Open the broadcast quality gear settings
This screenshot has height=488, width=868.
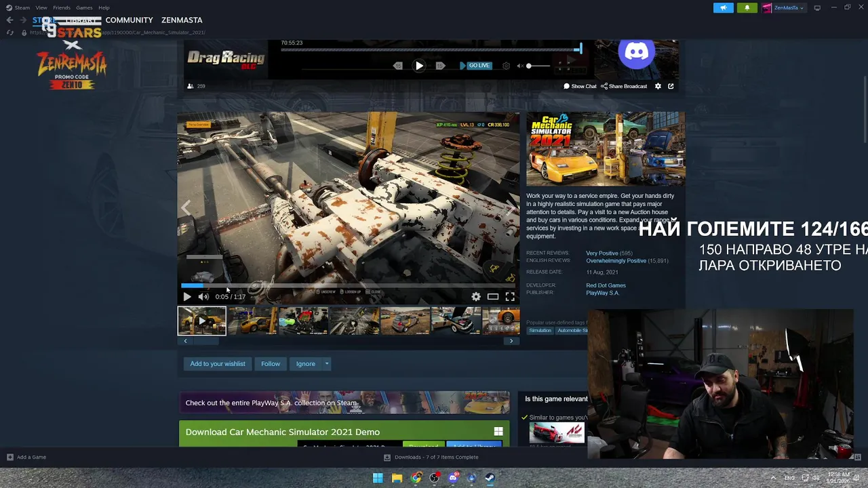click(506, 66)
